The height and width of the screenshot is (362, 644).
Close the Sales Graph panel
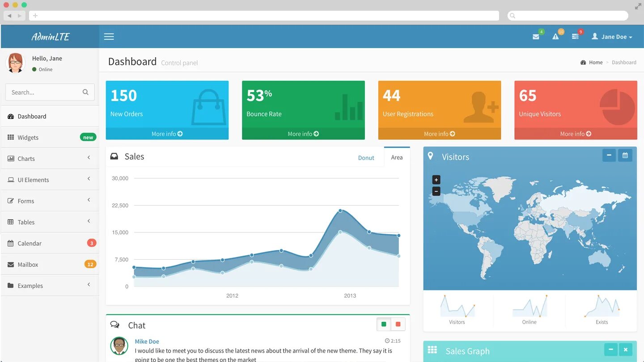626,349
